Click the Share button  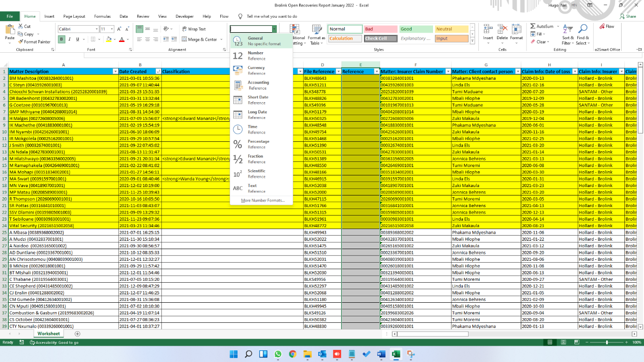point(628,16)
